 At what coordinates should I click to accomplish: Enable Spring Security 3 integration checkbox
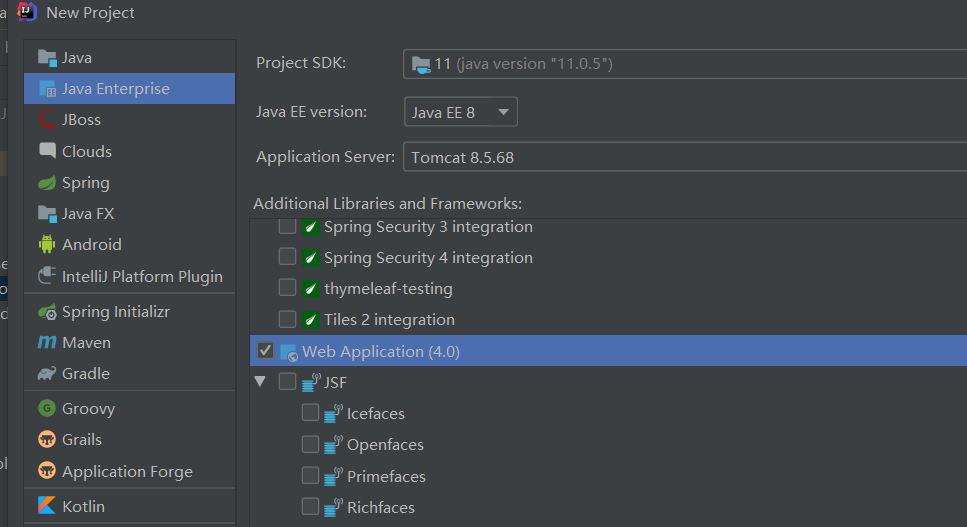pyautogui.click(x=287, y=226)
